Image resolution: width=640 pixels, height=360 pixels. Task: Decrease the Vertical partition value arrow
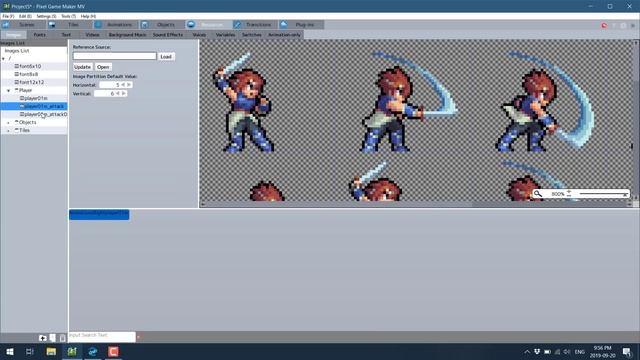118,93
